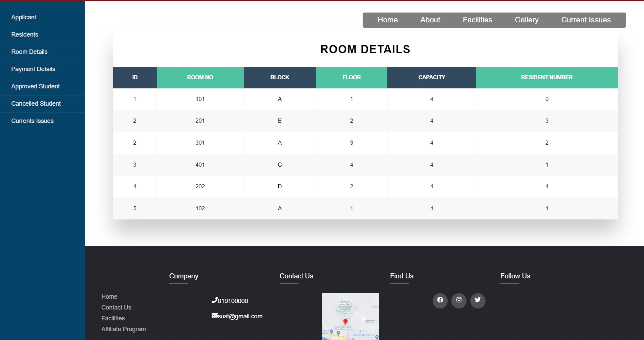Screen dimensions: 644x340
Task: Follow the footer Contact Us link
Action: tap(116, 307)
